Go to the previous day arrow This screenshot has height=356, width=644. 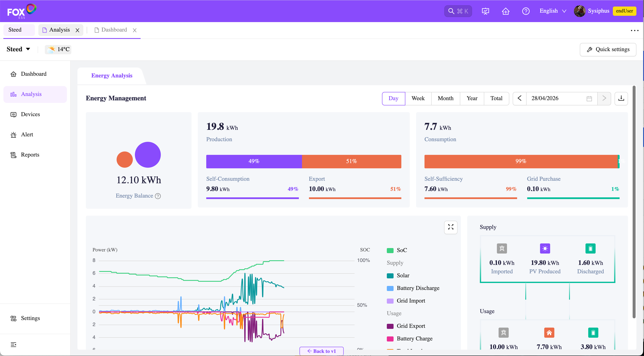coord(519,98)
